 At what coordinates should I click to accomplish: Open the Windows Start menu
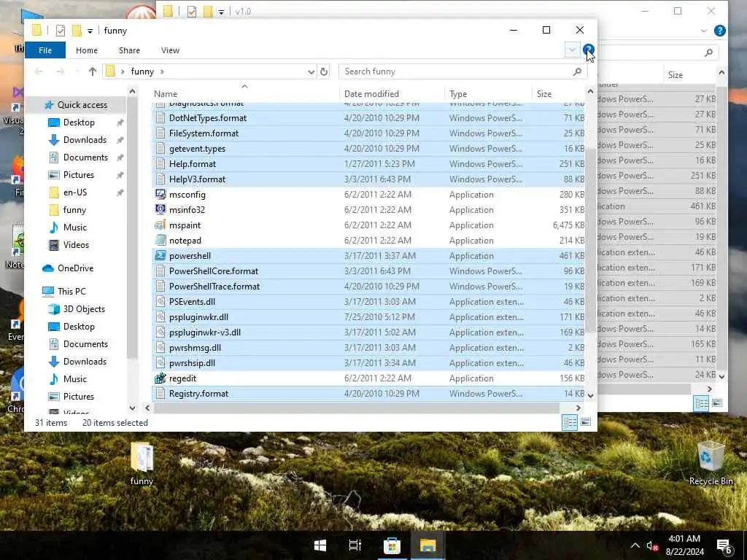point(320,545)
